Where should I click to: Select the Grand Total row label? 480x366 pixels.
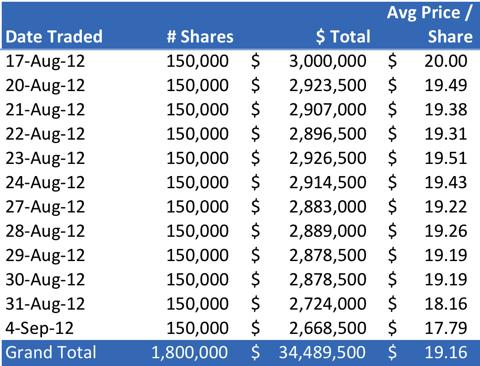click(x=51, y=352)
